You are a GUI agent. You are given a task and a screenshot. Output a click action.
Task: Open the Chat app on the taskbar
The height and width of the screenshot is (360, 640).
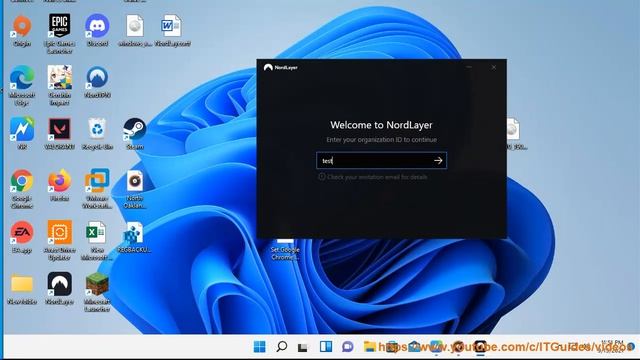pyautogui.click(x=348, y=347)
